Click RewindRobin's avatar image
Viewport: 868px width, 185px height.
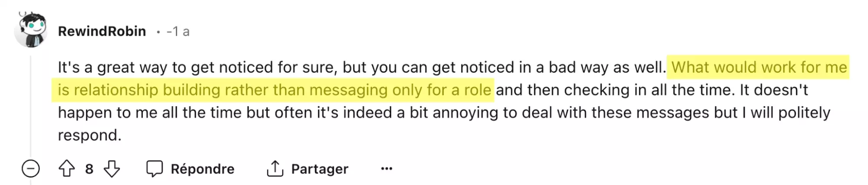(x=31, y=30)
